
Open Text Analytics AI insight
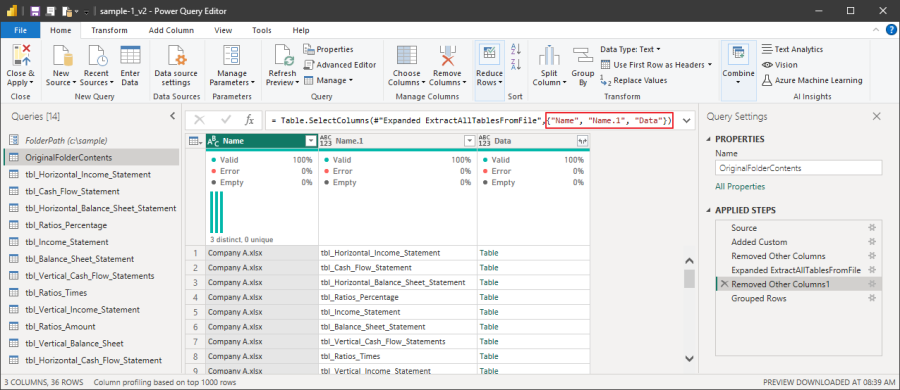click(793, 49)
